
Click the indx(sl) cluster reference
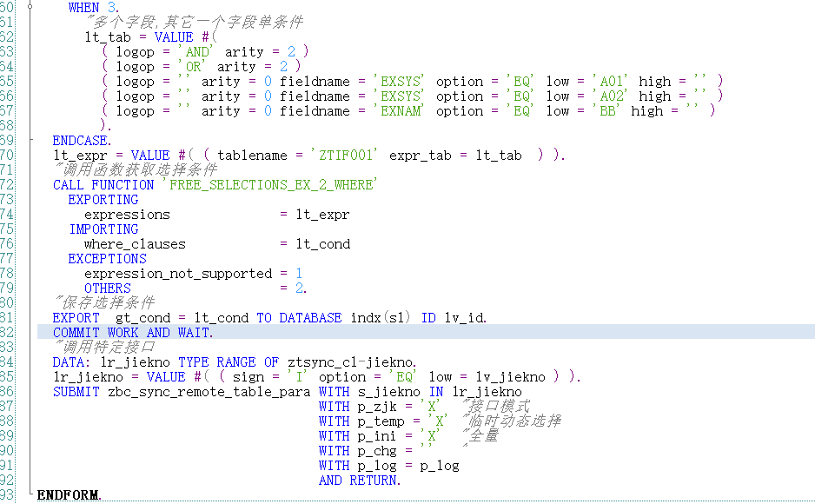point(381,317)
